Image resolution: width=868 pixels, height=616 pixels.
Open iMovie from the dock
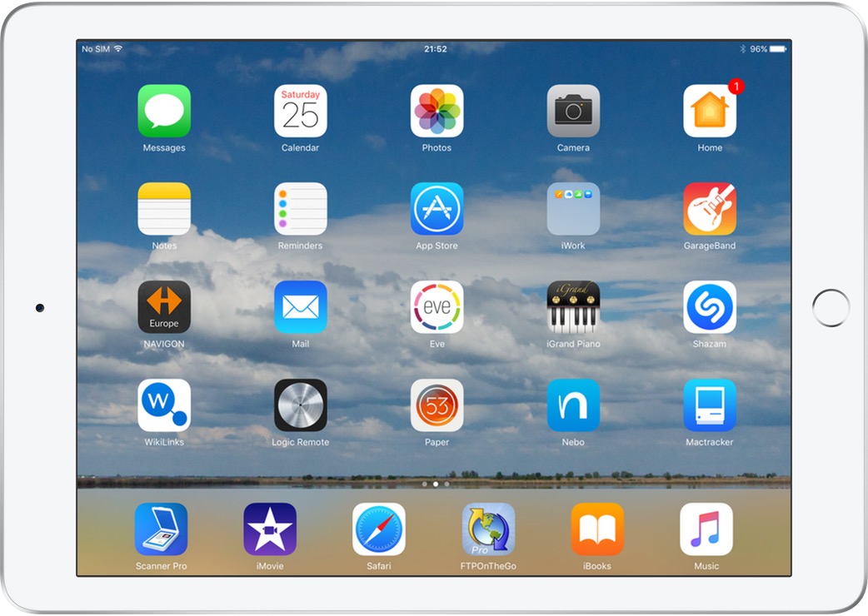click(270, 529)
